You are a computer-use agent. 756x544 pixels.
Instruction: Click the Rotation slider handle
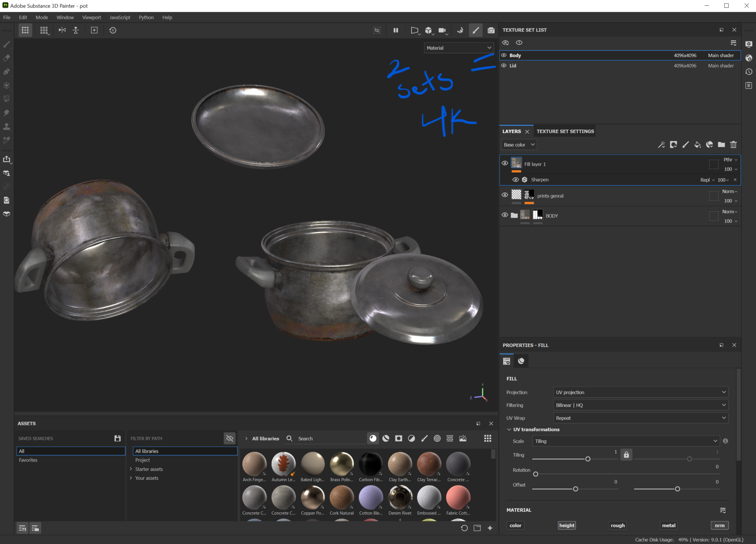coord(536,474)
